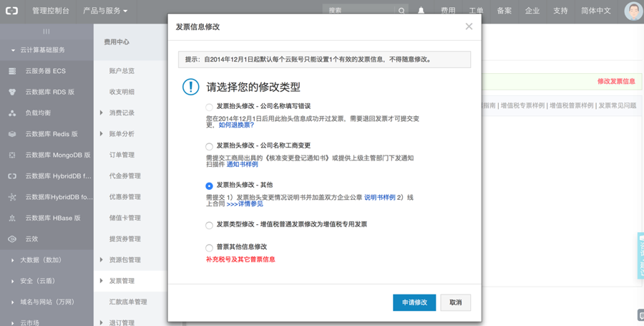Screen dimensions: 644x326
Task: Expand the 域名与网站（万网） section
Action: (13, 302)
